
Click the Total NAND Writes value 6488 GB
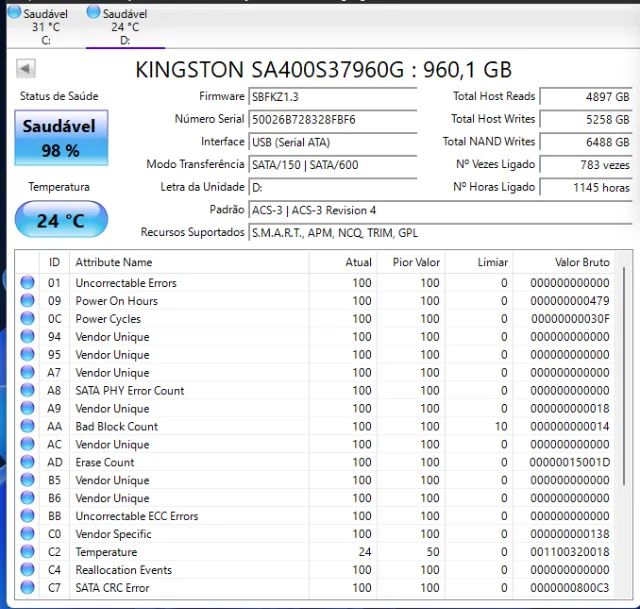586,142
